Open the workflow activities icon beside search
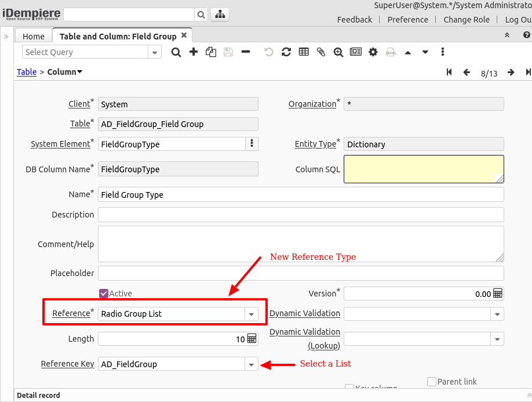532x402 pixels. point(219,13)
